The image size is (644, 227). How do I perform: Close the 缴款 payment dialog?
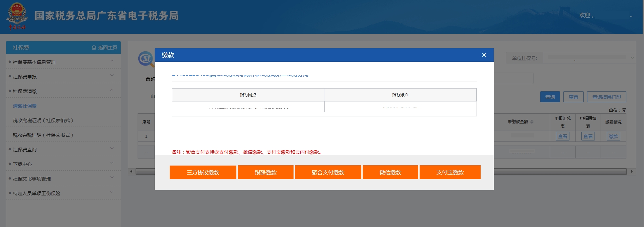pos(484,55)
